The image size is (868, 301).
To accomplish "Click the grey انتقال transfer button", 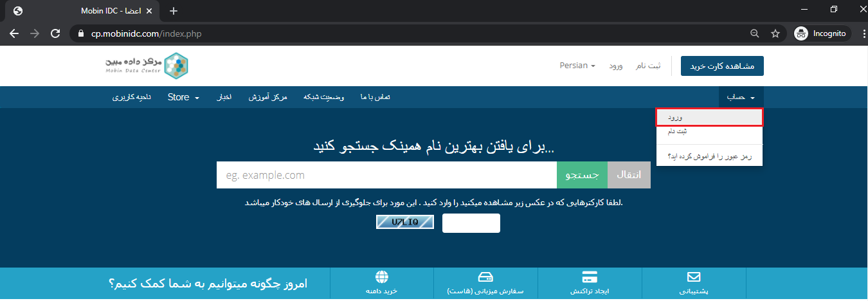I will (x=629, y=175).
